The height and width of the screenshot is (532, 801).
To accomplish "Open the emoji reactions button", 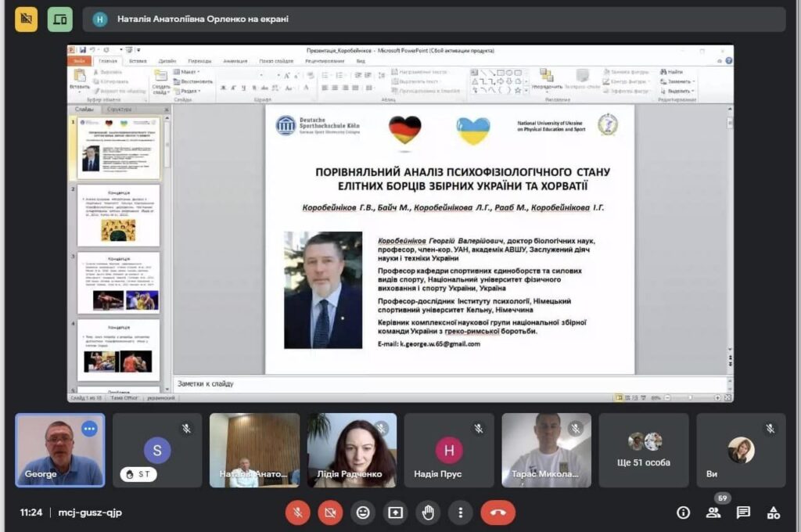I will 363,512.
